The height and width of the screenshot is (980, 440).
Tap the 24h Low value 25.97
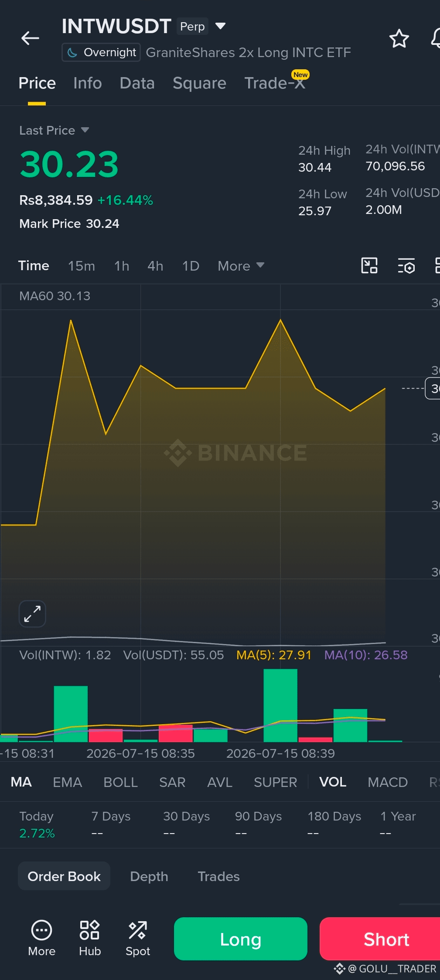[x=315, y=211]
